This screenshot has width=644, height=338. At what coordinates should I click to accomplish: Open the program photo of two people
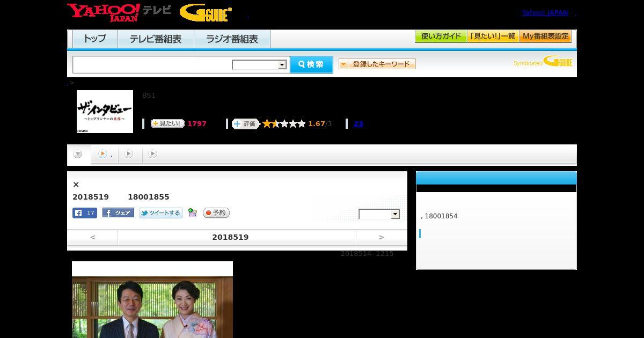point(152,300)
